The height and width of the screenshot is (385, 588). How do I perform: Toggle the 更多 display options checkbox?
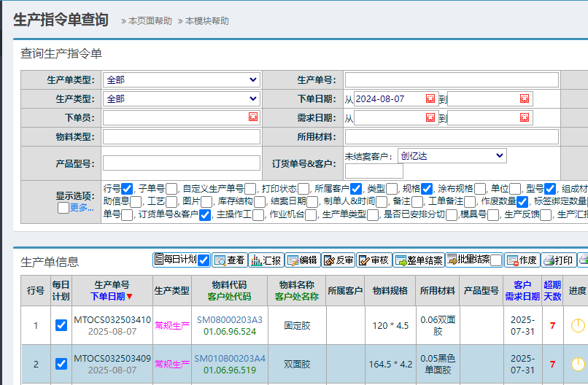coord(63,208)
